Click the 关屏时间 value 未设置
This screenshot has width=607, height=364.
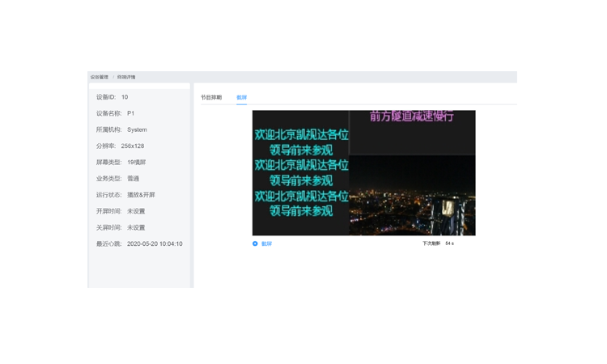[136, 227]
